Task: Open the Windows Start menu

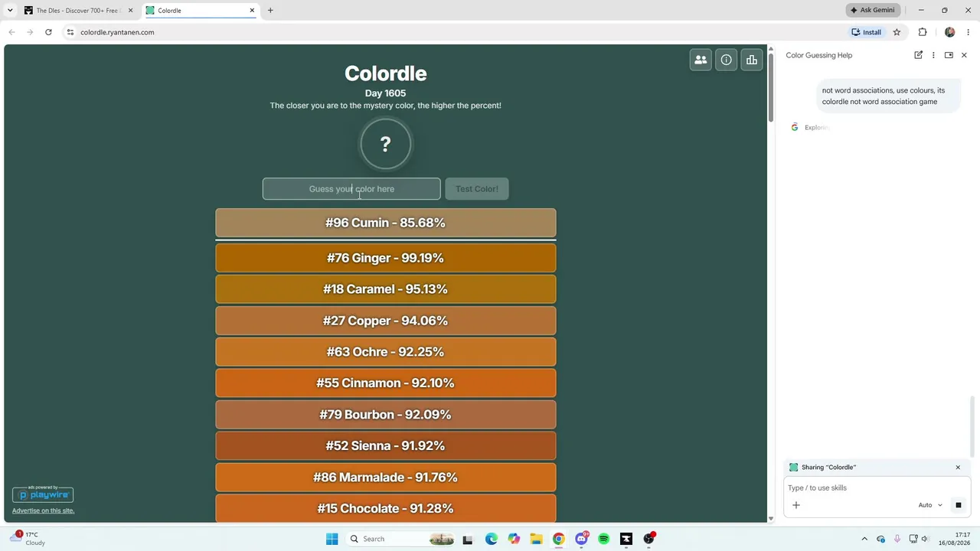Action: [332, 539]
